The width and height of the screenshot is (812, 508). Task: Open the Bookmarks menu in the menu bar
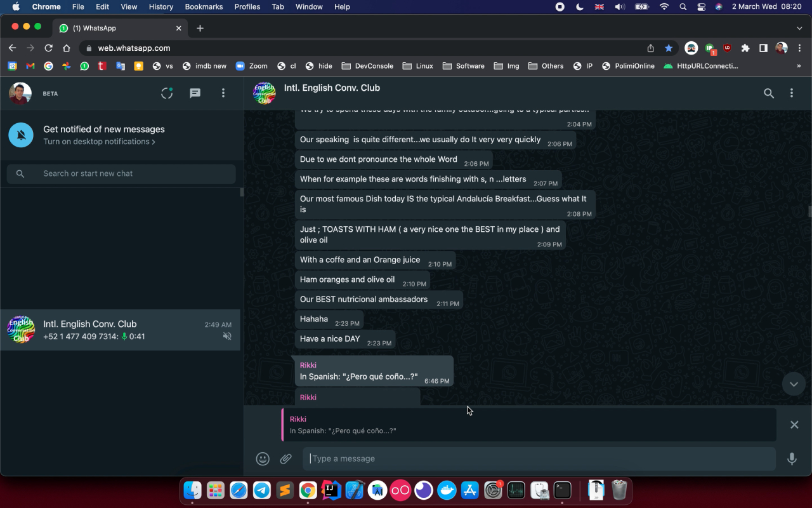click(x=204, y=7)
